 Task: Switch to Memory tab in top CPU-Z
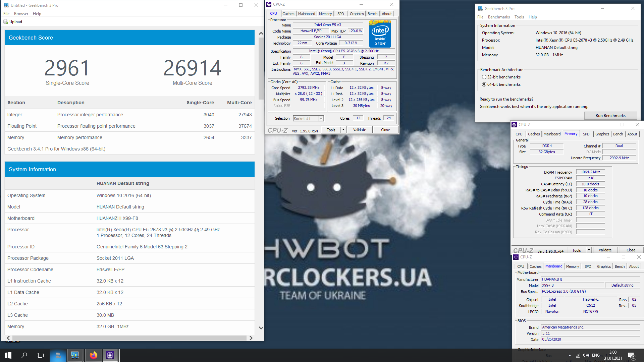click(325, 14)
